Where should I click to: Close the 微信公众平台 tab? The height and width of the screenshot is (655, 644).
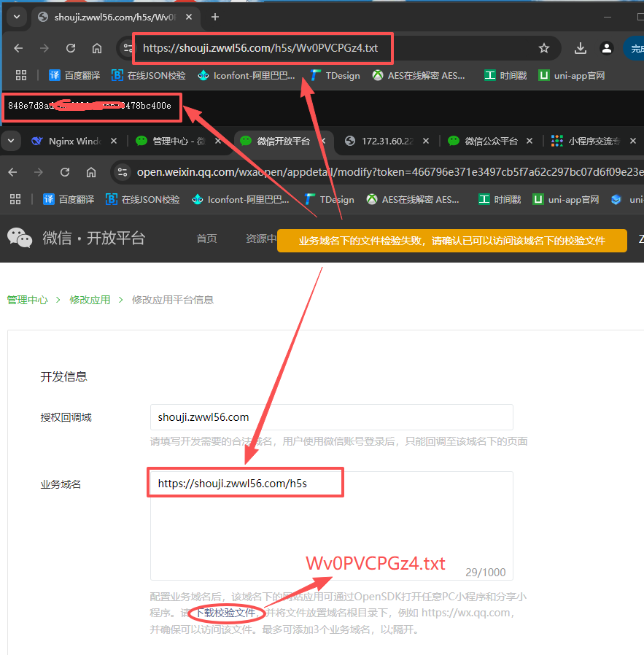pos(529,142)
